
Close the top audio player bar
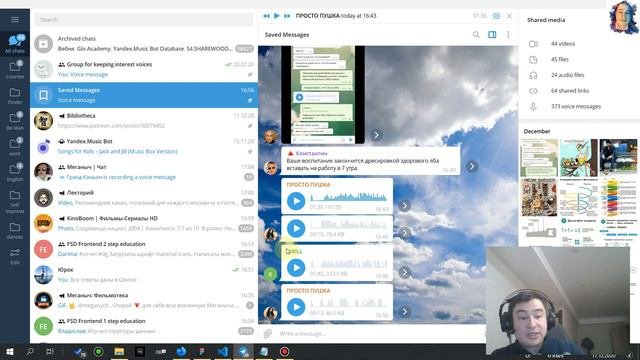509,16
